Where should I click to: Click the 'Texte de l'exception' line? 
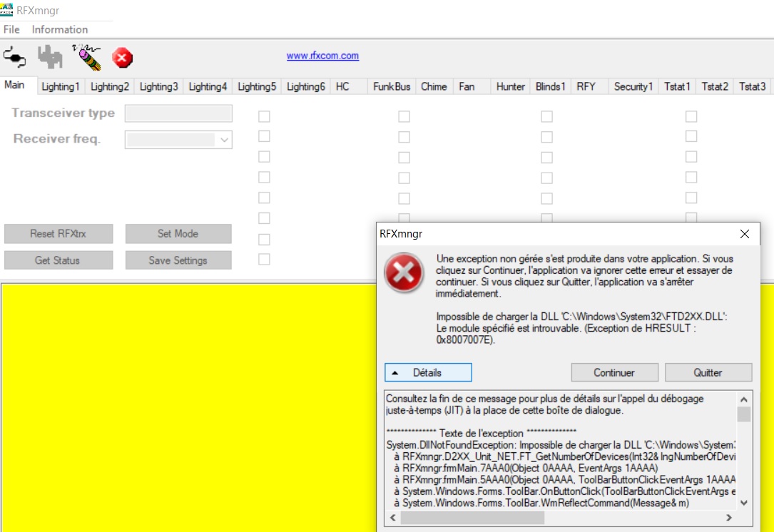point(482,434)
